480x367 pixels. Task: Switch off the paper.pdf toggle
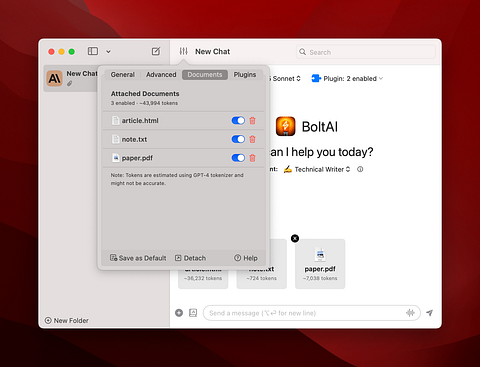[238, 158]
